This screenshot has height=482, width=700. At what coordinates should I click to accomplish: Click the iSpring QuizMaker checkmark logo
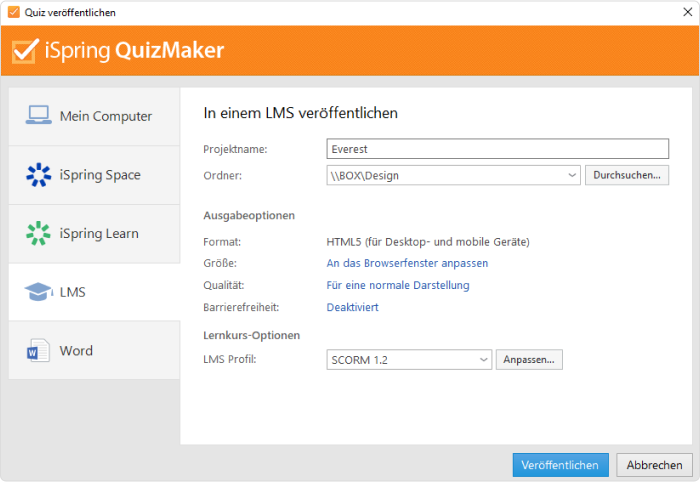click(x=25, y=50)
